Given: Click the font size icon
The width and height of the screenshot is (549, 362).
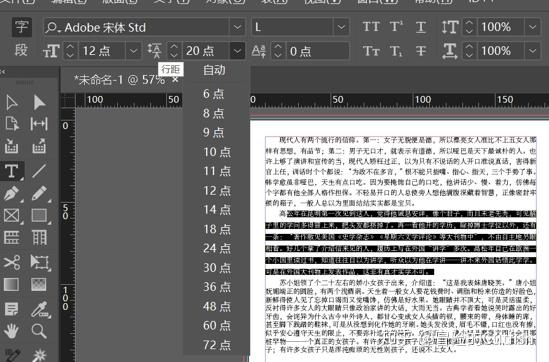Looking at the screenshot, I should coord(51,51).
